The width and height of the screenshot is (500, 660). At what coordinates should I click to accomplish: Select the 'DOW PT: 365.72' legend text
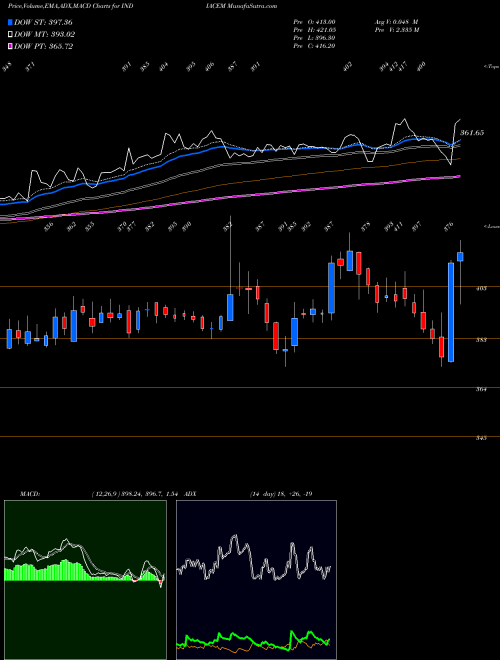tap(44, 46)
